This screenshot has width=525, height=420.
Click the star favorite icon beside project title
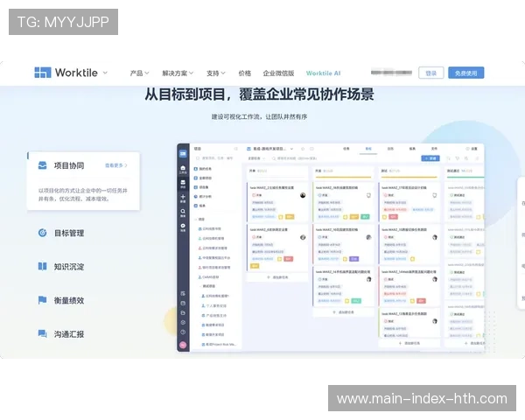coord(303,149)
